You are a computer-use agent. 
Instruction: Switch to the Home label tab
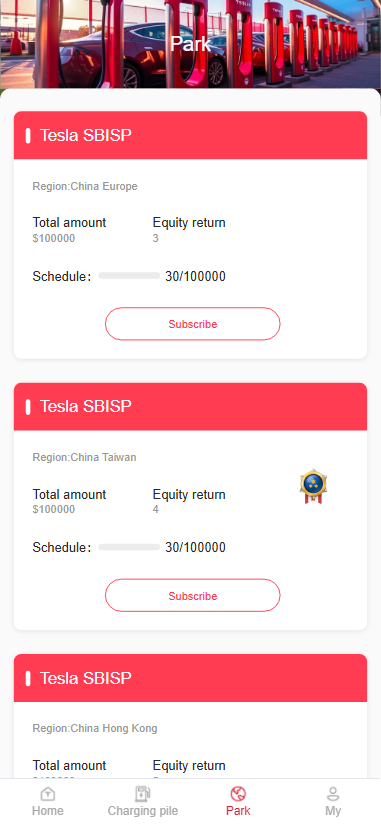(x=48, y=810)
